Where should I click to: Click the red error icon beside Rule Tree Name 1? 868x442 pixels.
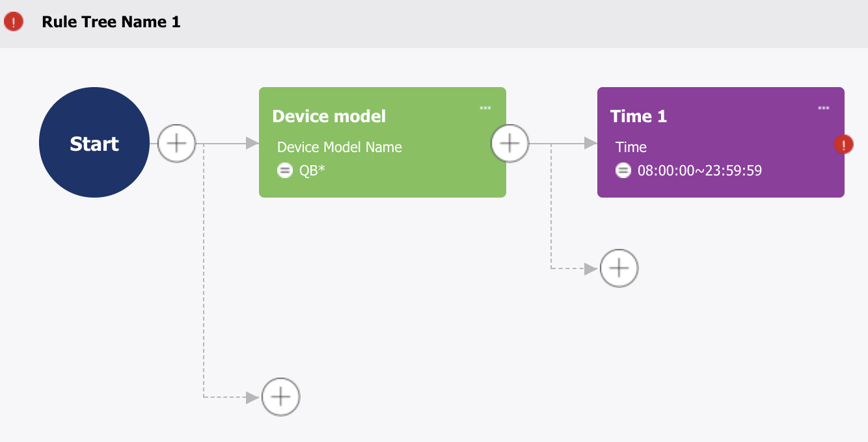click(x=14, y=21)
